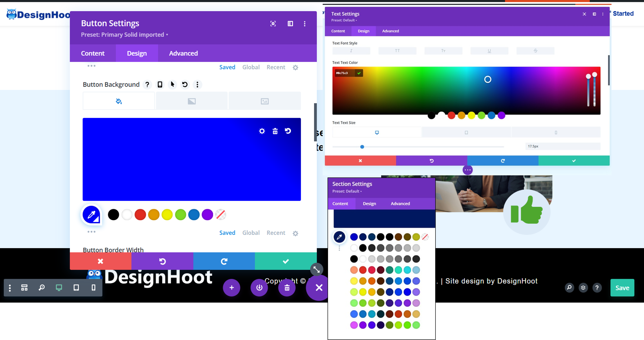
Task: Select the solid color background fill icon
Action: pyautogui.click(x=118, y=101)
